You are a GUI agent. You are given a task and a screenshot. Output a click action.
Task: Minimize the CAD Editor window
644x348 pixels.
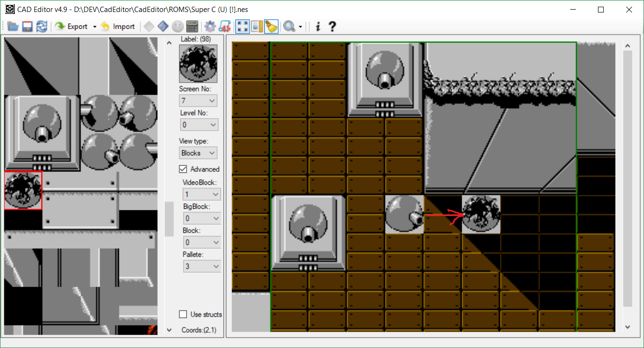click(573, 10)
